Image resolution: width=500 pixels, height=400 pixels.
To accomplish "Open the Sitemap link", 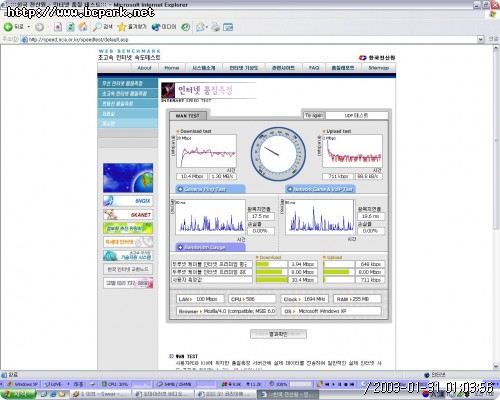I will 378,68.
